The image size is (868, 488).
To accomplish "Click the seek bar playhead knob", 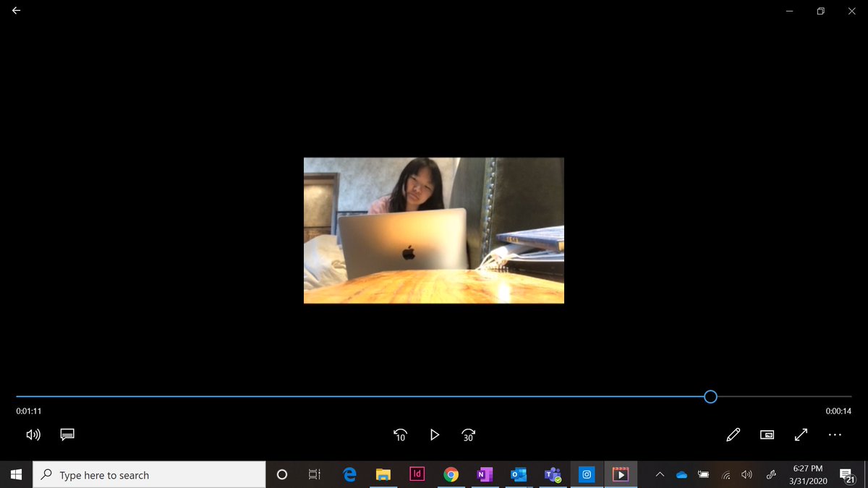I will [x=710, y=396].
